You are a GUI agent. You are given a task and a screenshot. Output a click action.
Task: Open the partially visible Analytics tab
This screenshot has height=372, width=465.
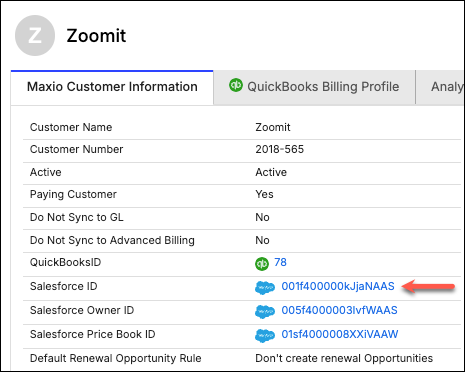(440, 87)
